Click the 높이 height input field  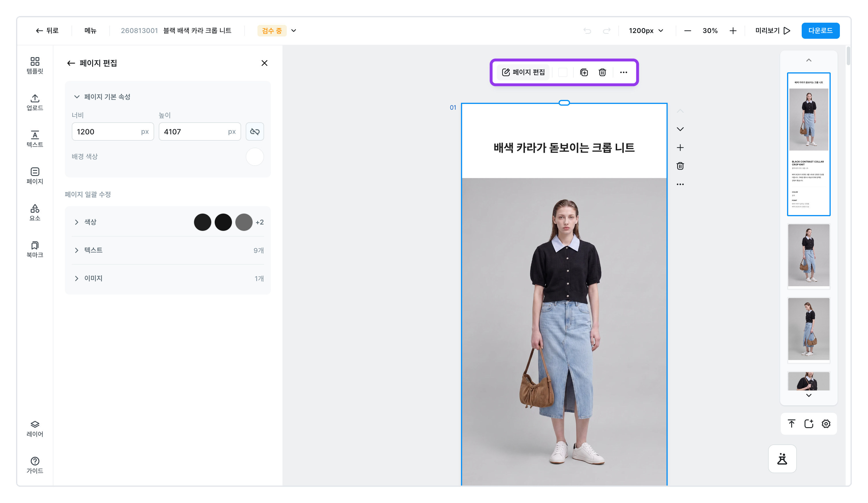coord(200,131)
